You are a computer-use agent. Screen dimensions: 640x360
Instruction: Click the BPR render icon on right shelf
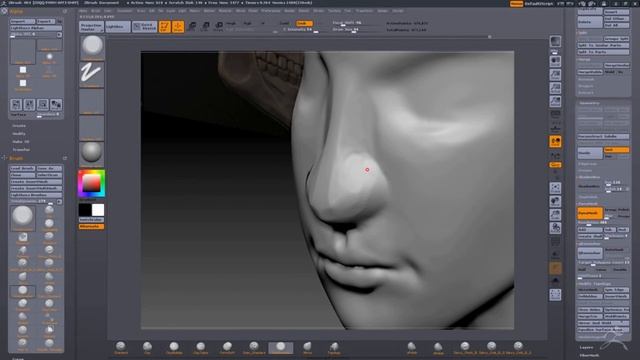(555, 42)
